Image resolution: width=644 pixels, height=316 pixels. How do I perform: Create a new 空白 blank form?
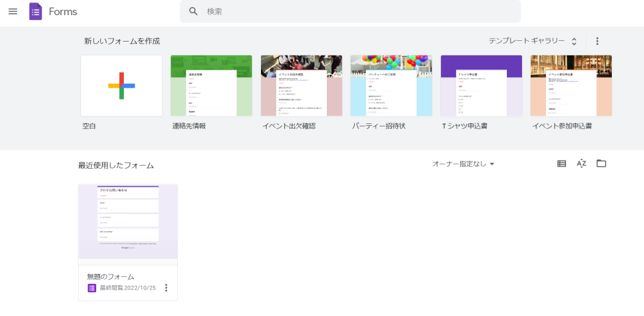click(121, 86)
